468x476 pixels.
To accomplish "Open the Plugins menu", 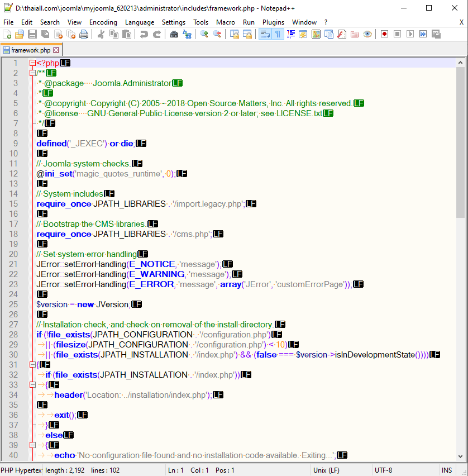I will click(x=273, y=22).
